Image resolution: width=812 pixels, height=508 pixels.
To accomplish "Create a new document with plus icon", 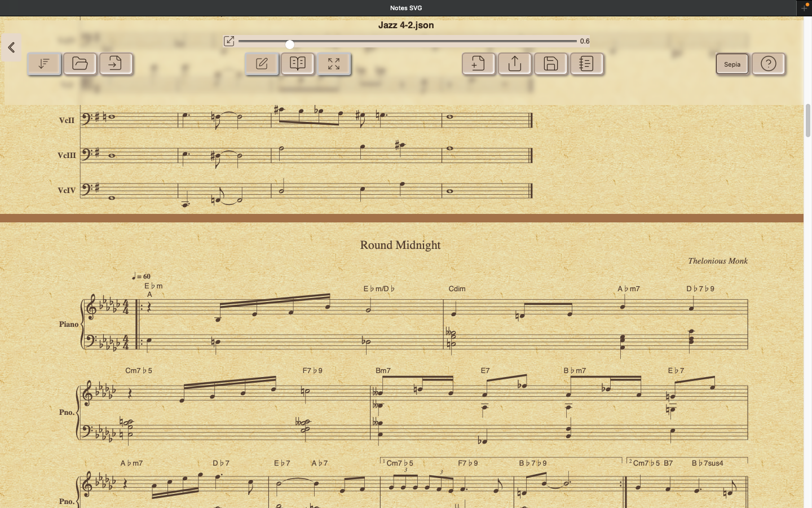I will pyautogui.click(x=478, y=64).
